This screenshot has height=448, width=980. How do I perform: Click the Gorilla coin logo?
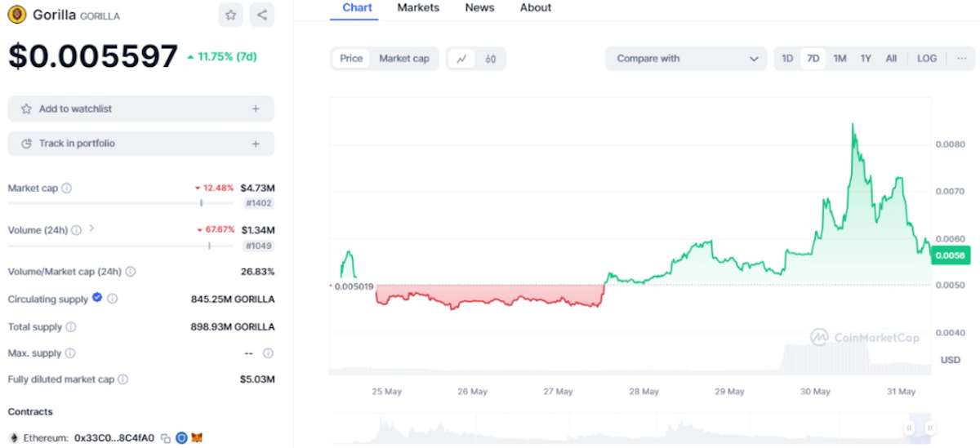(16, 15)
